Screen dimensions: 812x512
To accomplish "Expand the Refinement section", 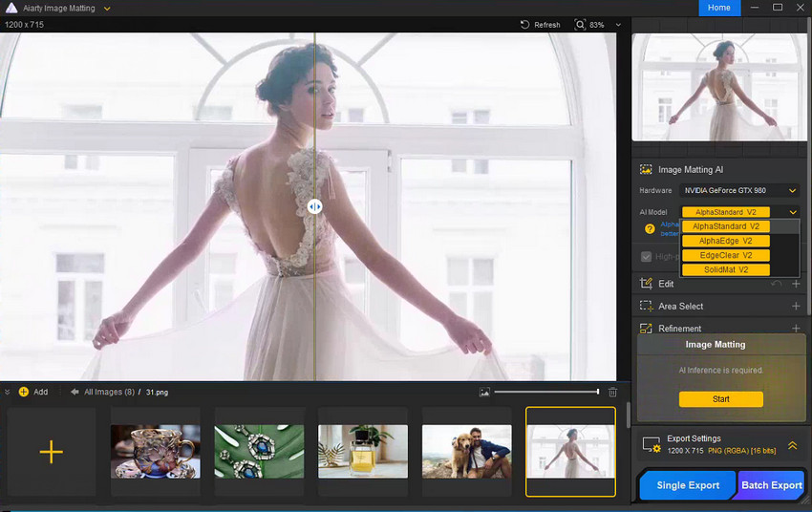I will (x=796, y=329).
